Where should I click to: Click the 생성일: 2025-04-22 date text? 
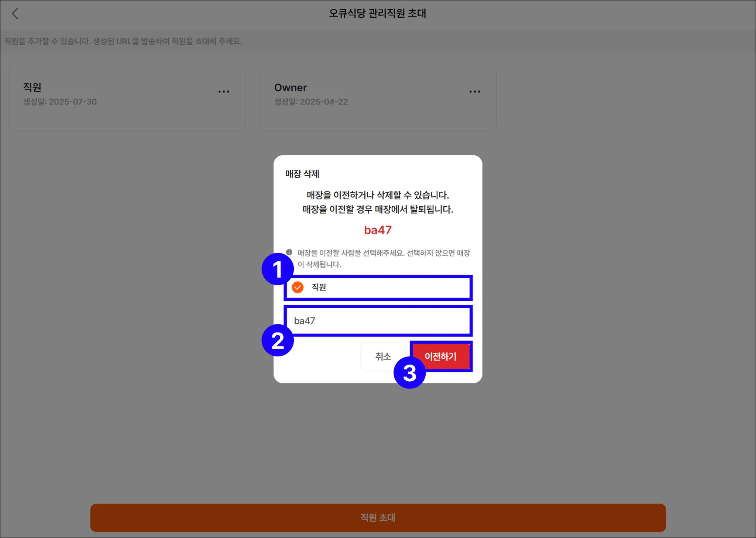(311, 102)
